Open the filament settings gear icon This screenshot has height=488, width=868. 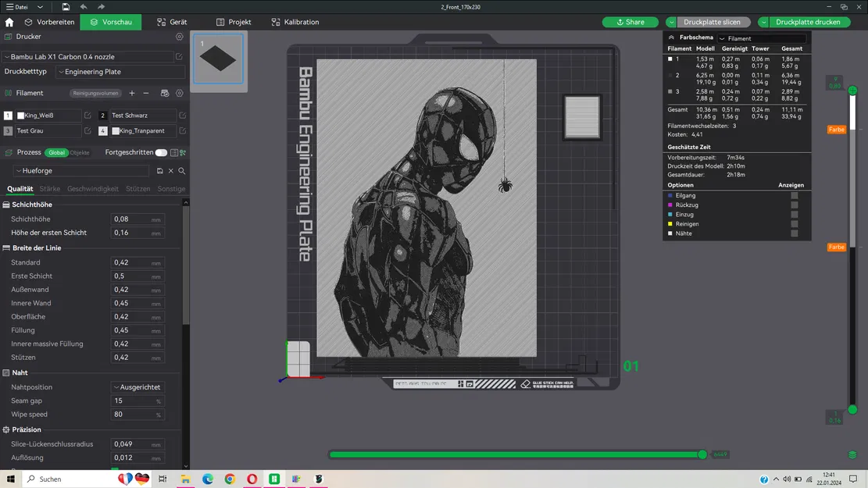click(x=179, y=93)
